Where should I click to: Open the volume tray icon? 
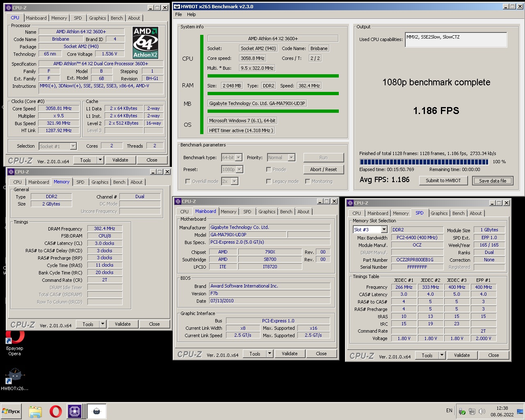[482, 411]
